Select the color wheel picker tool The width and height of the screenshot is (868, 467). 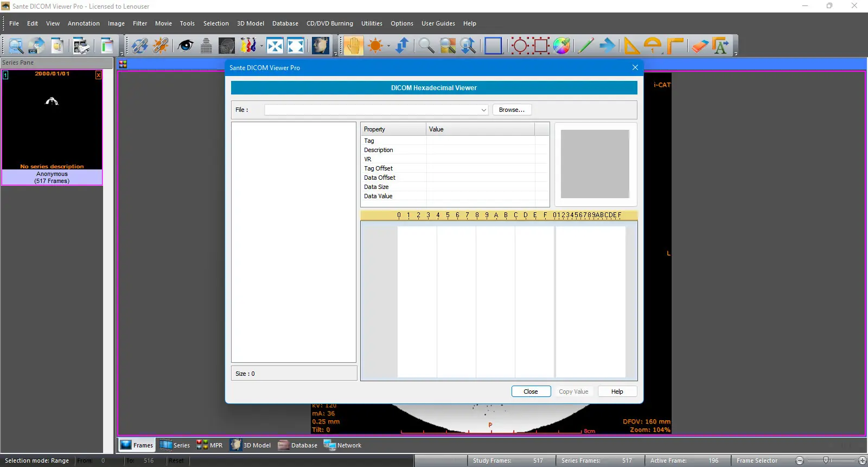pyautogui.click(x=561, y=46)
